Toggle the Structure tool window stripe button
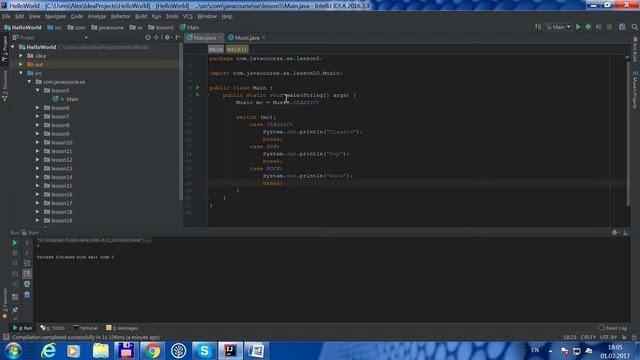 pos(5,86)
